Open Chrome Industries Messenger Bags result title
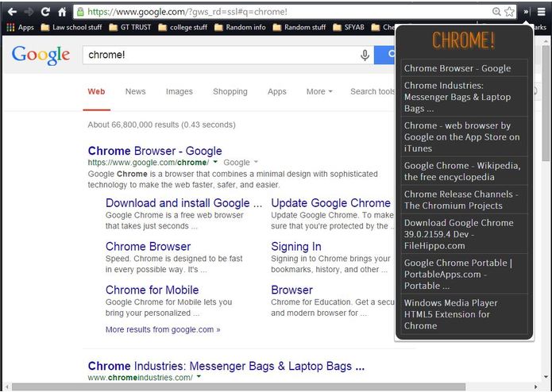 point(226,366)
